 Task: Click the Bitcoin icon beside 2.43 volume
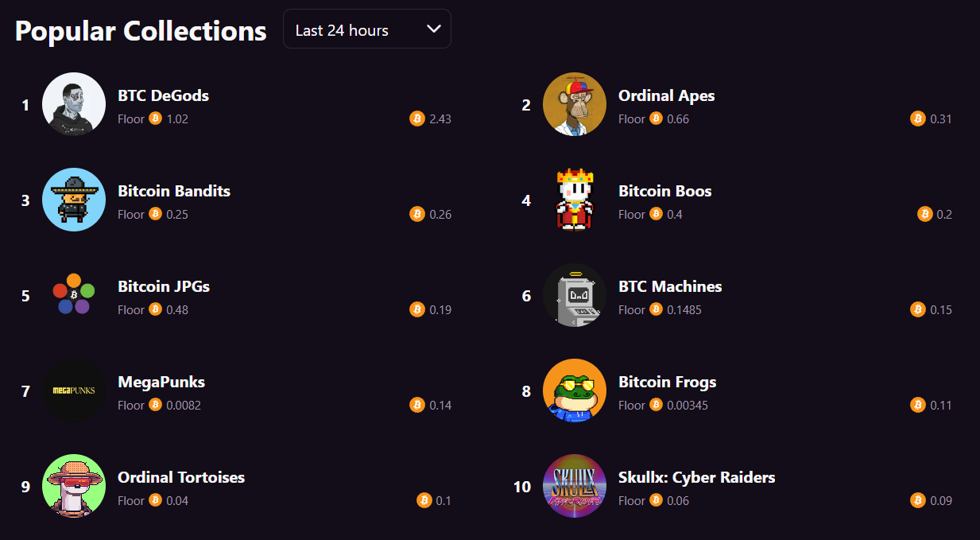click(x=417, y=118)
